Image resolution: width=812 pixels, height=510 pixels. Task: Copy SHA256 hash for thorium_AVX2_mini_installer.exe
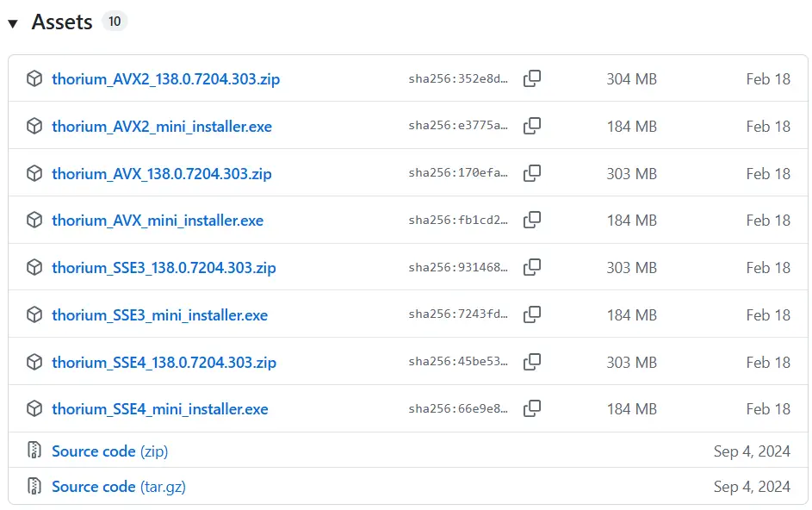tap(532, 126)
